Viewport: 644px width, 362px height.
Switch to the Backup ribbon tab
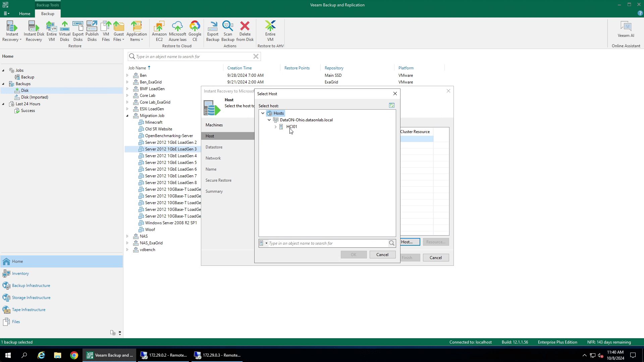pos(48,13)
